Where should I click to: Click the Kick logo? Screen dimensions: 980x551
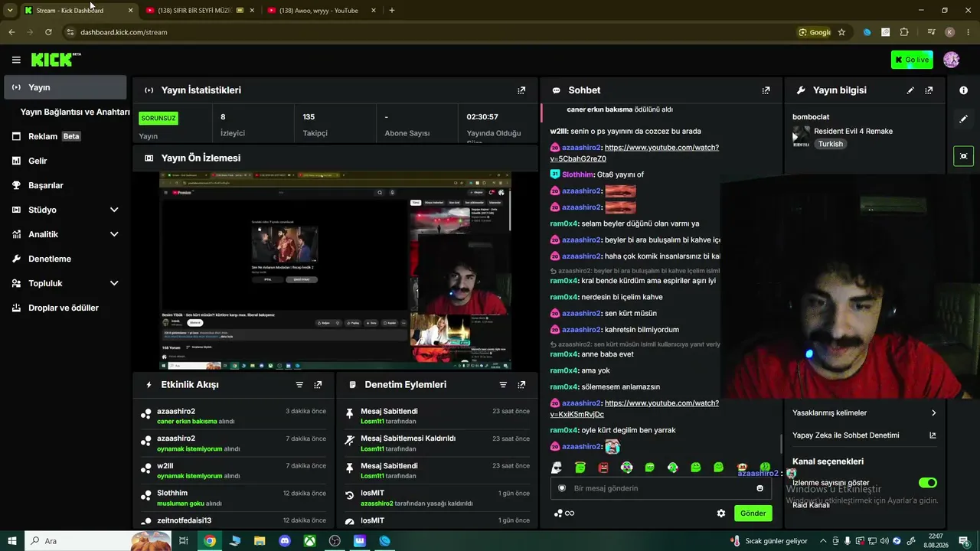(x=55, y=60)
